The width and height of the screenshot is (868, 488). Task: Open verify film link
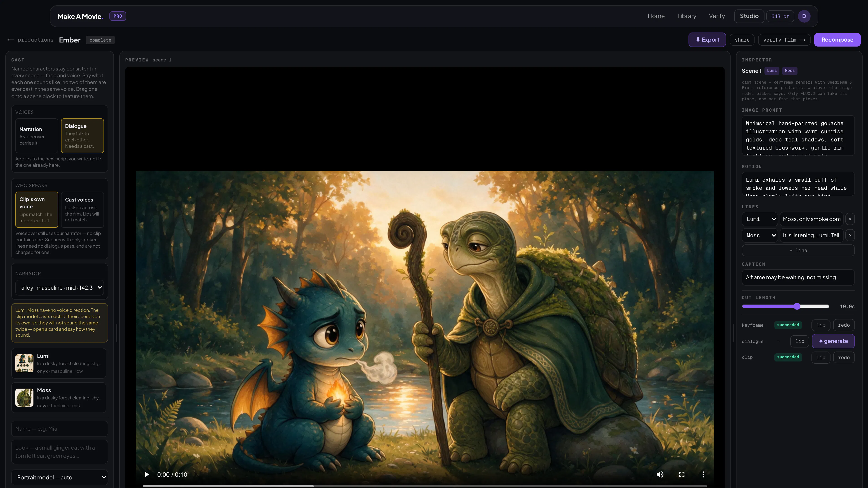784,40
